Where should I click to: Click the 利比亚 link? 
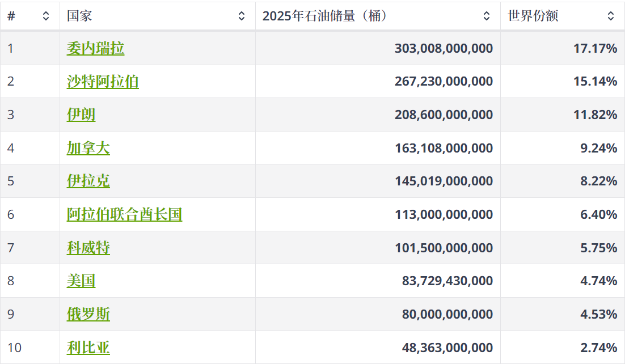(x=88, y=348)
